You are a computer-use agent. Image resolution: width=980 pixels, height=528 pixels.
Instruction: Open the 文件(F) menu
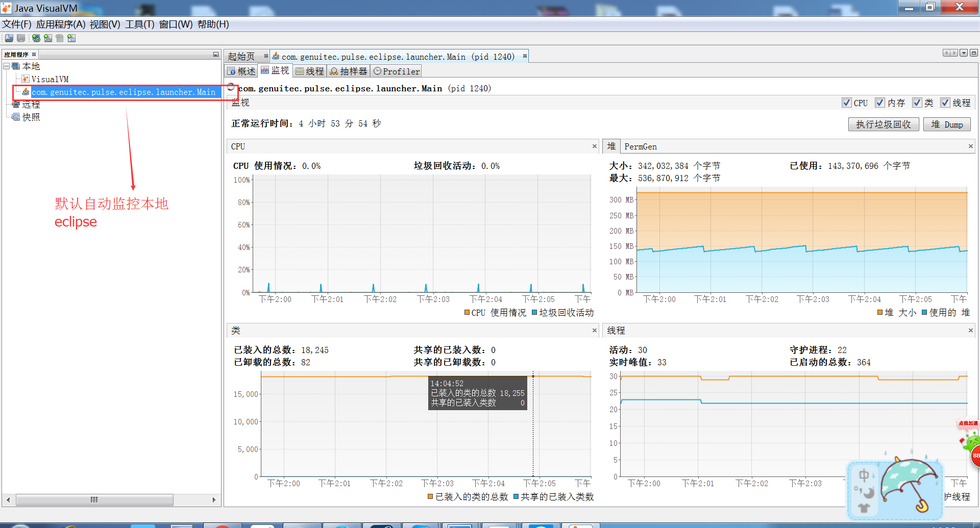point(17,24)
